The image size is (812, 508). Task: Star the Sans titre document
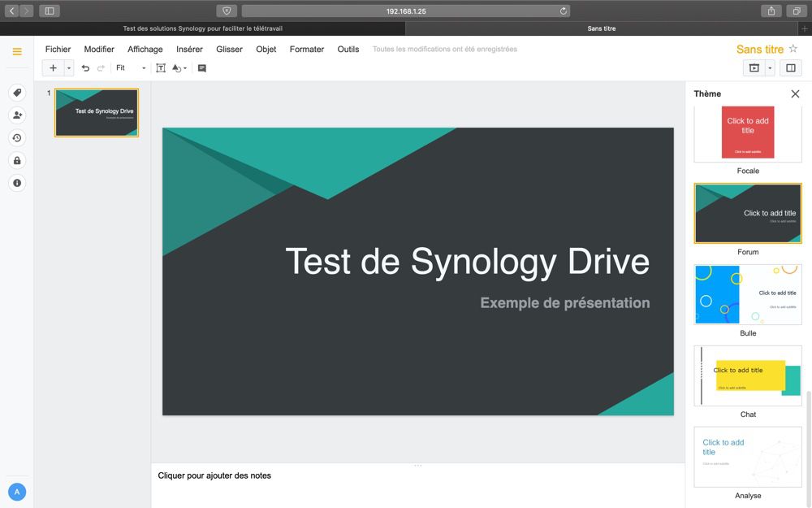[x=793, y=49]
